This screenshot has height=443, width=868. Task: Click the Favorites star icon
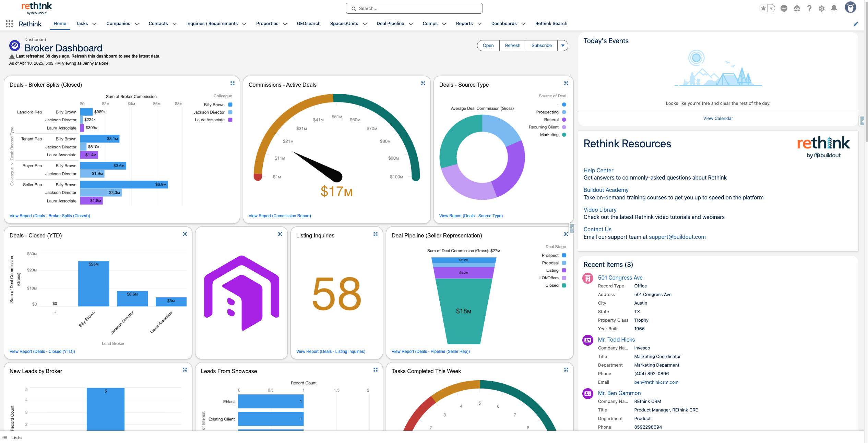tap(763, 8)
